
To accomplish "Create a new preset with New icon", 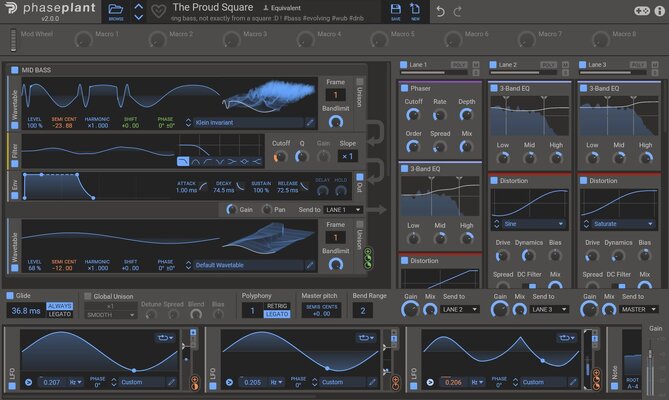I will tap(415, 12).
